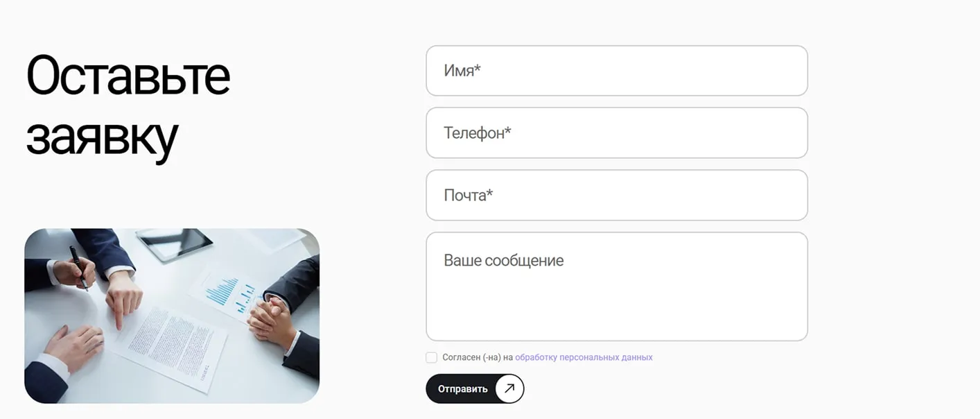Tick the personal data consent checkbox
The height and width of the screenshot is (419, 980).
click(432, 357)
